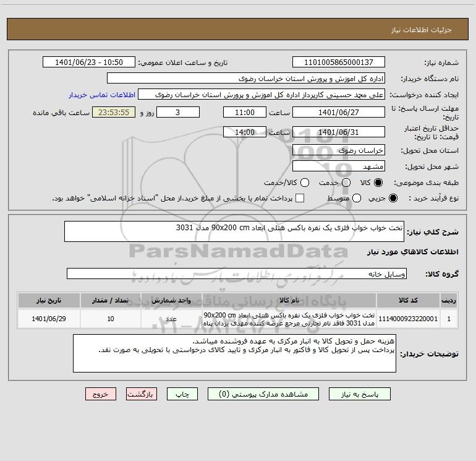Click the نام کالا column header
Image resolution: width=476 pixels, height=461 pixels.
[x=289, y=300]
